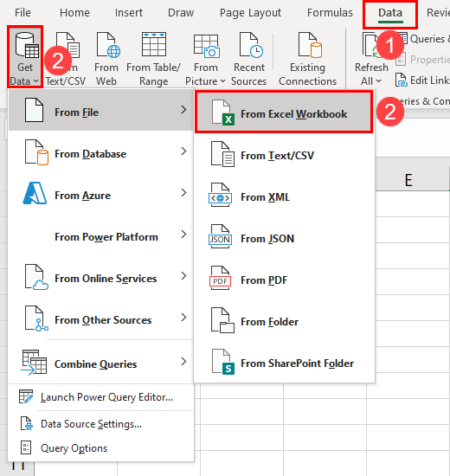Switch to the Page Layout tab

[250, 13]
